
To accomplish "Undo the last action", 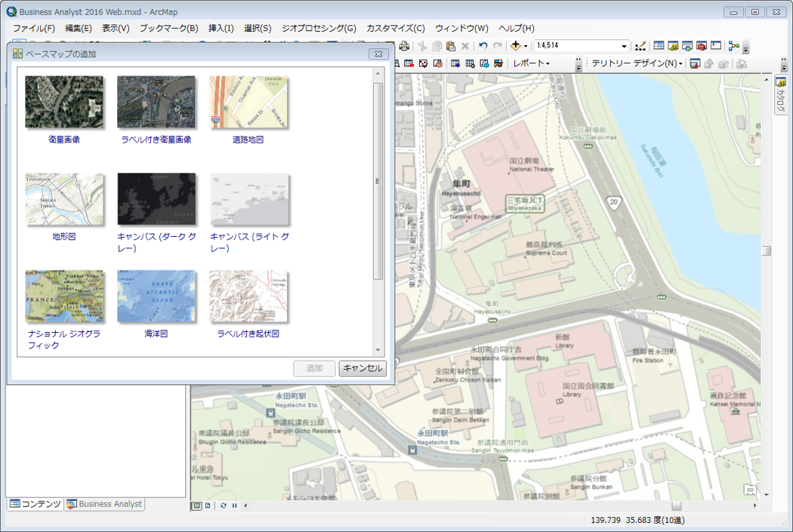I will point(483,46).
